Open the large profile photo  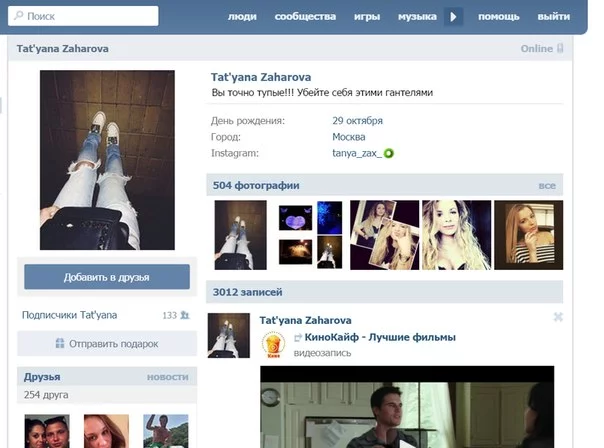point(107,160)
